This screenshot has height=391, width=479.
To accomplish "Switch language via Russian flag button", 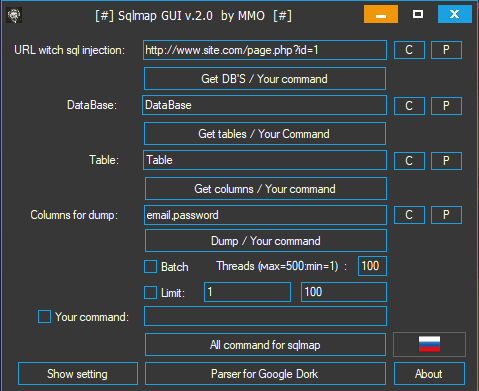I will point(429,344).
